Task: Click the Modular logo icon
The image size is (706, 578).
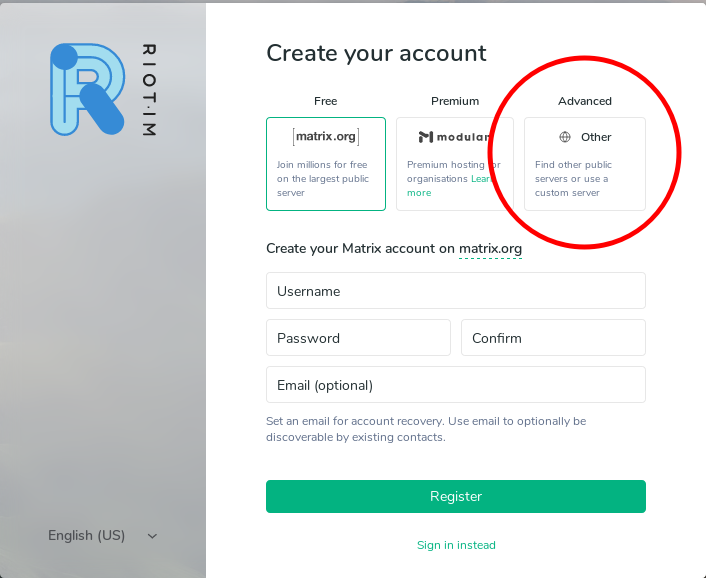Action: click(425, 137)
